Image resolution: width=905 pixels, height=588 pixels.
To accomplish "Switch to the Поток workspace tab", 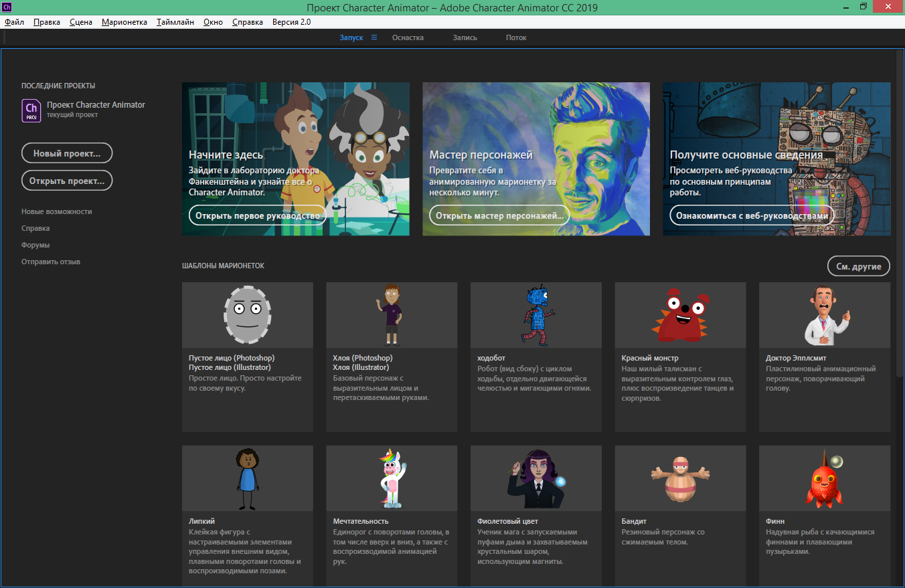I will point(516,37).
